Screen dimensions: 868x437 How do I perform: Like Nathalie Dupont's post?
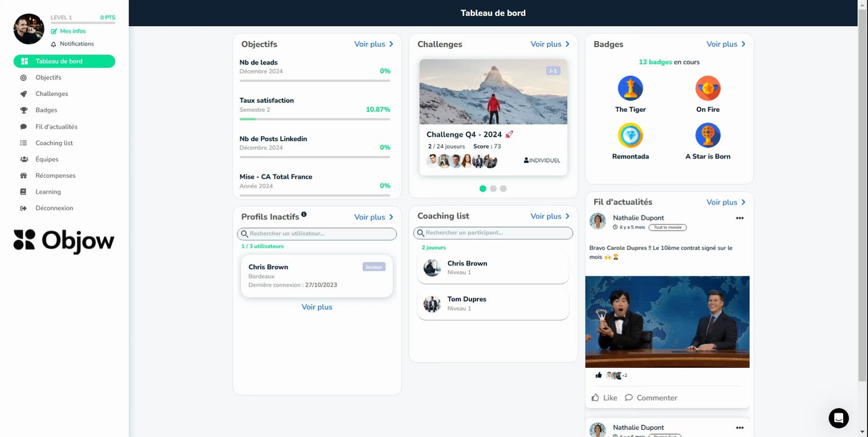(604, 398)
